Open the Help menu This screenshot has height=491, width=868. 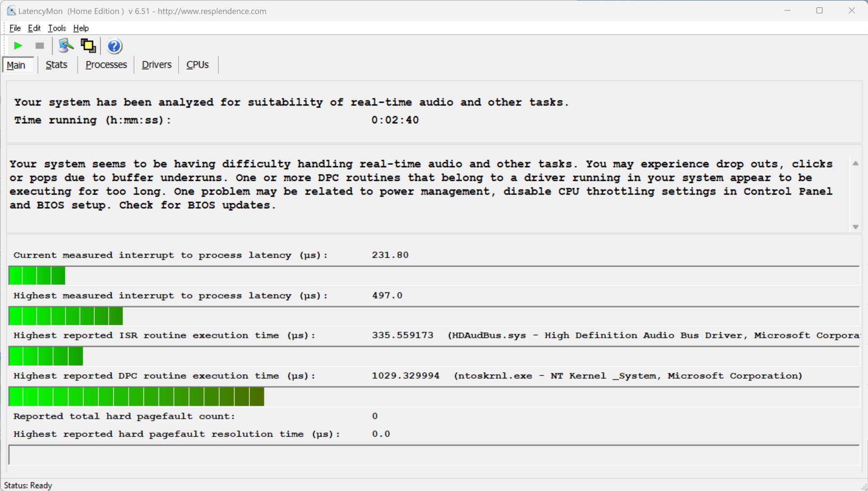(x=81, y=28)
